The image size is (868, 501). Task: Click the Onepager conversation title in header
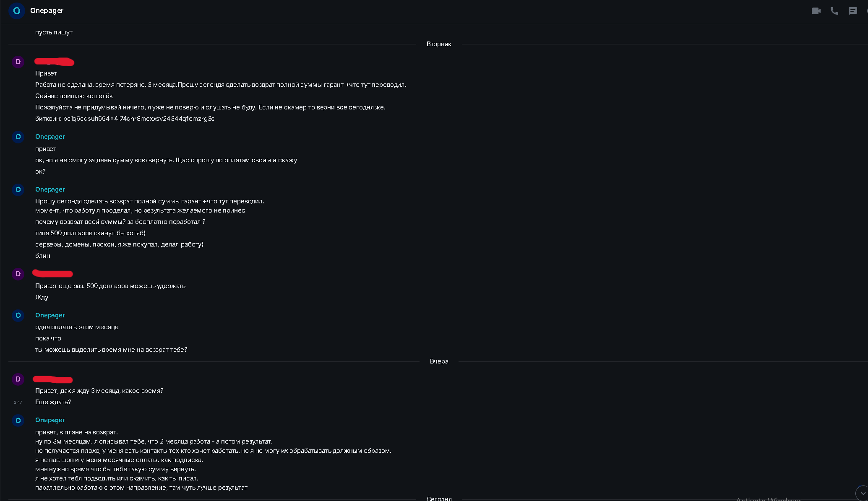tap(47, 10)
